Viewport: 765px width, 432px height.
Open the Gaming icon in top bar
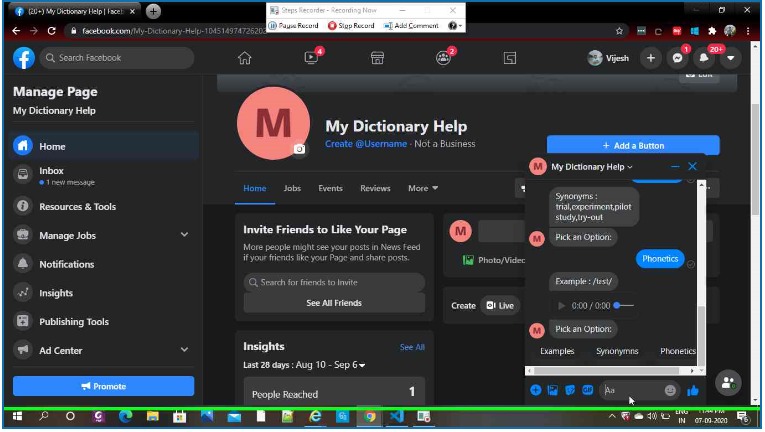pos(510,58)
